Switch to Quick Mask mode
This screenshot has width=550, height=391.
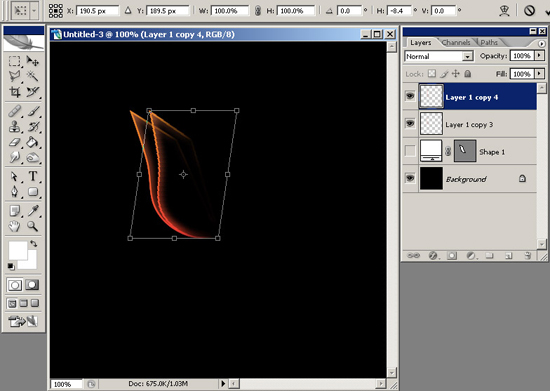click(x=32, y=285)
